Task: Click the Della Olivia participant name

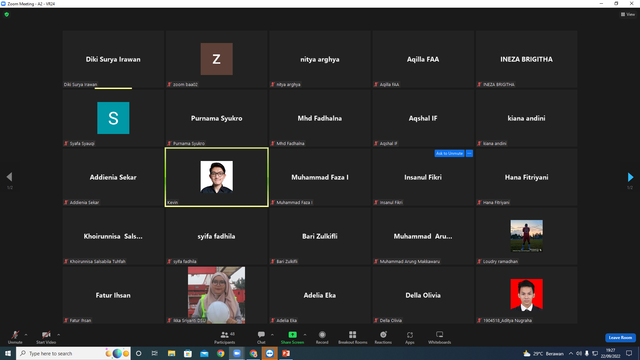Action: click(x=423, y=295)
